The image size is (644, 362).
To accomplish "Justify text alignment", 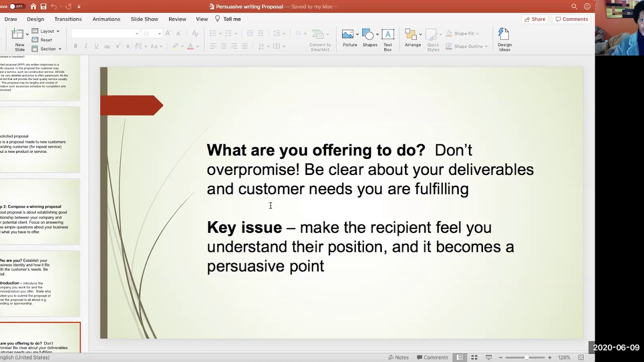I will click(245, 46).
